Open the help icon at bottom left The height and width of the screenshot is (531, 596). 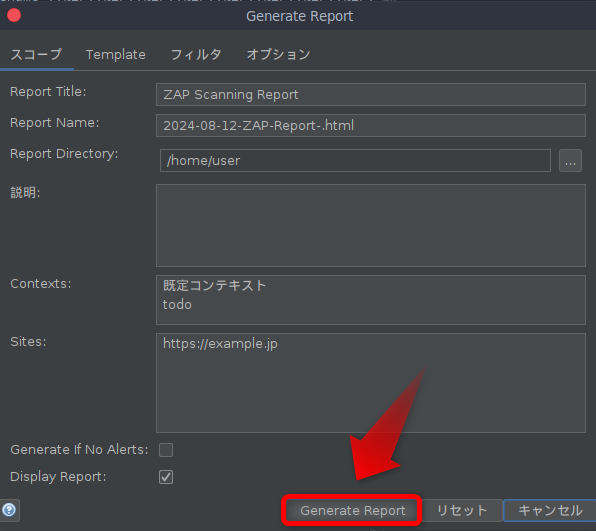(x=9, y=510)
